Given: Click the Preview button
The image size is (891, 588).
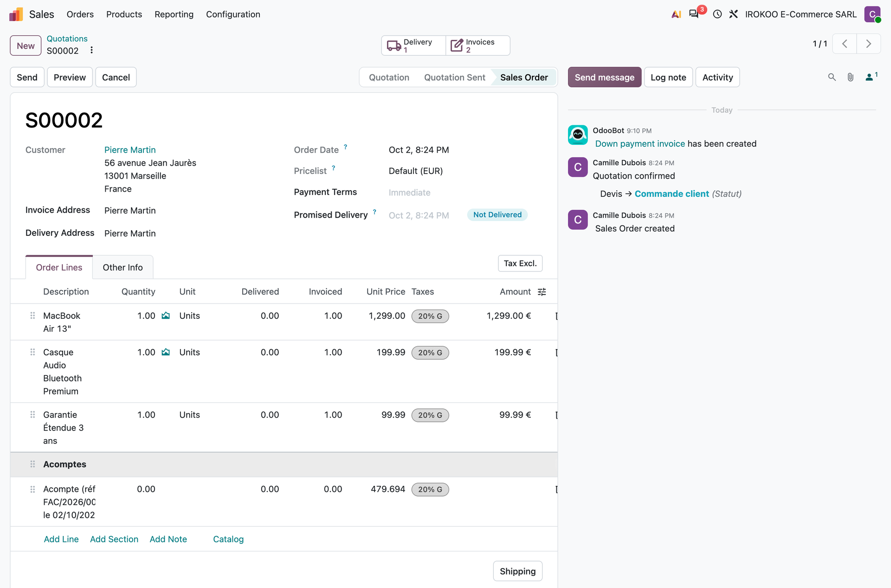Looking at the screenshot, I should click(x=70, y=78).
